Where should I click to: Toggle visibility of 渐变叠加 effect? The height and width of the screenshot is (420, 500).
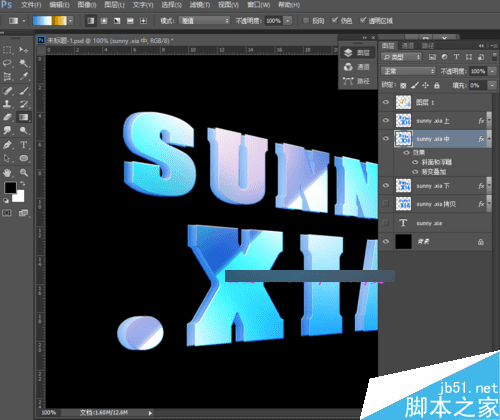[415, 172]
